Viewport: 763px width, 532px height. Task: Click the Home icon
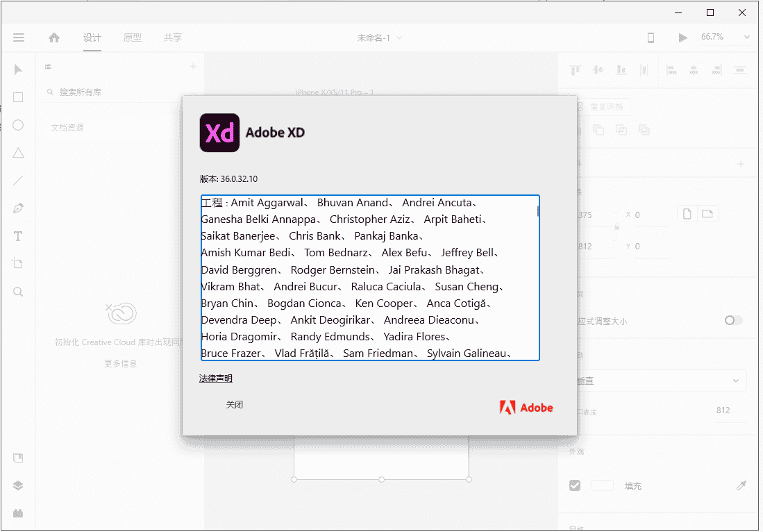(54, 38)
